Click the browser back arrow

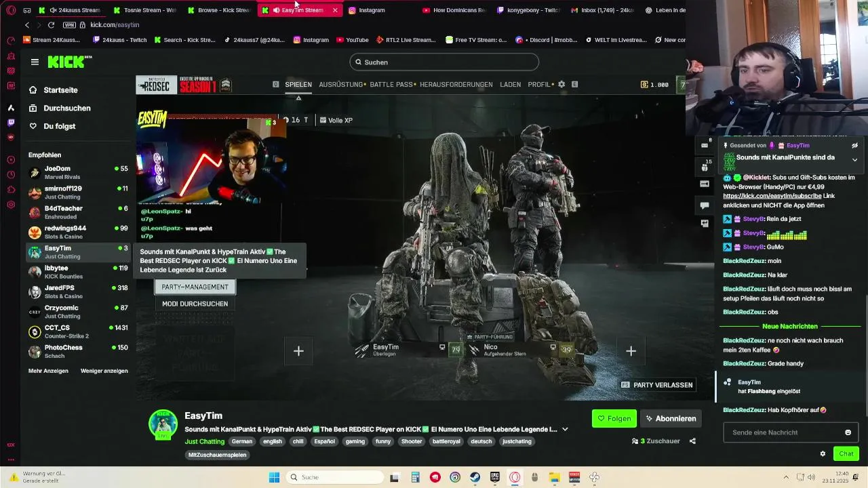click(x=27, y=25)
